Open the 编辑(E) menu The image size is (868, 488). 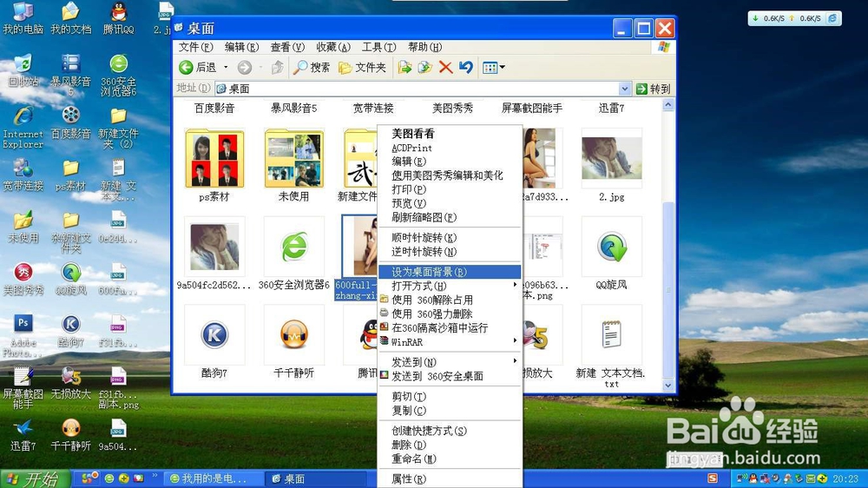point(241,47)
